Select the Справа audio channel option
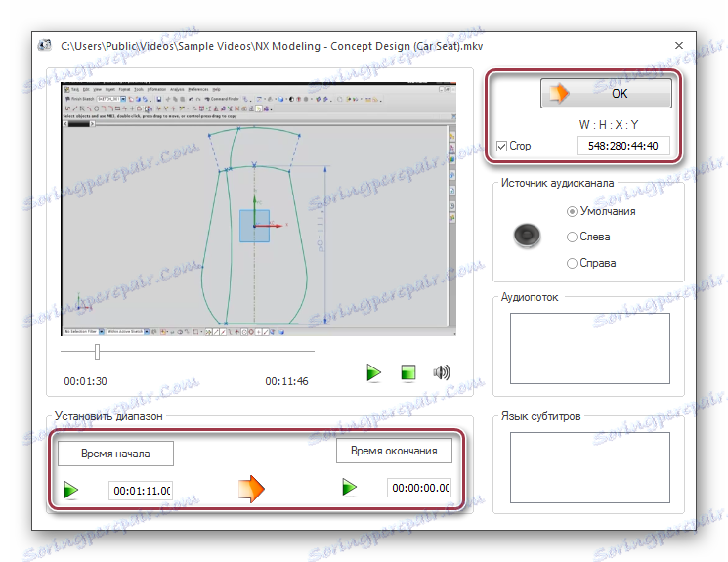Screen dimensions: 728x562 (x=572, y=263)
